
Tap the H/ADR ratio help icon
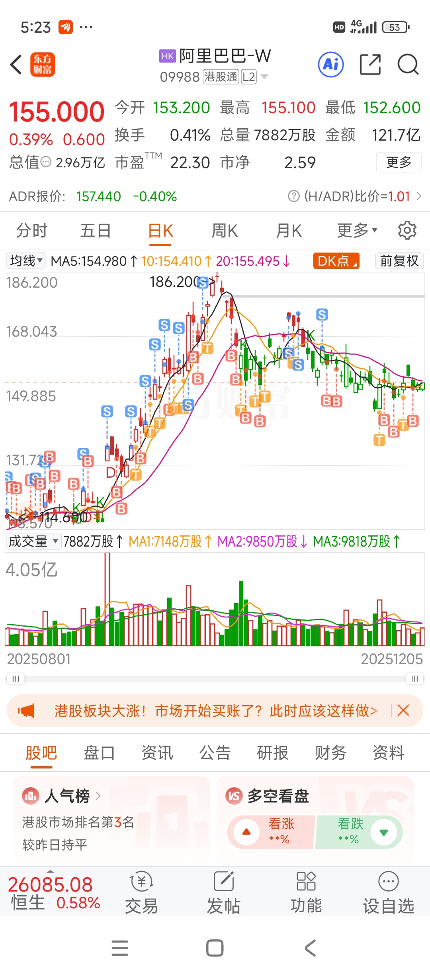coord(293,196)
